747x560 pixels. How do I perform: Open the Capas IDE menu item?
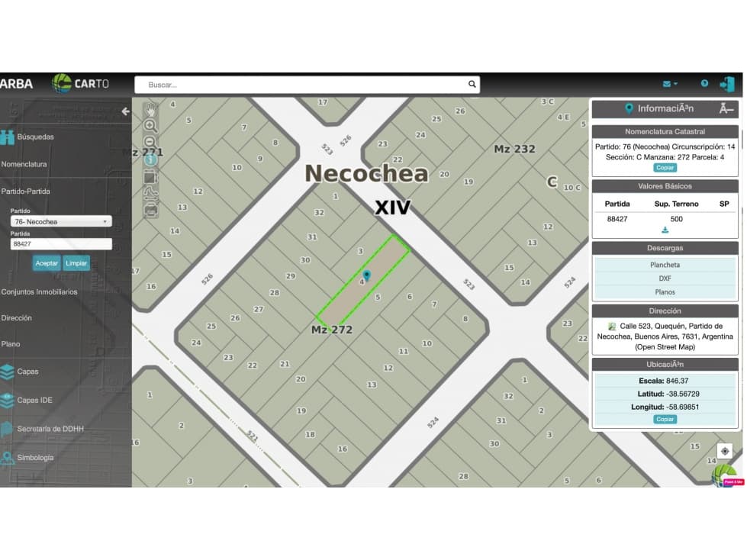coord(34,400)
